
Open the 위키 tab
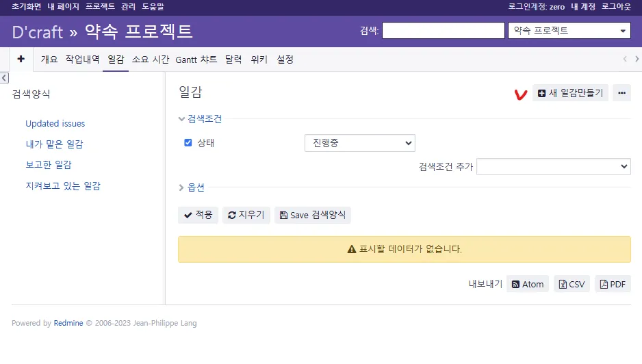[x=259, y=60]
